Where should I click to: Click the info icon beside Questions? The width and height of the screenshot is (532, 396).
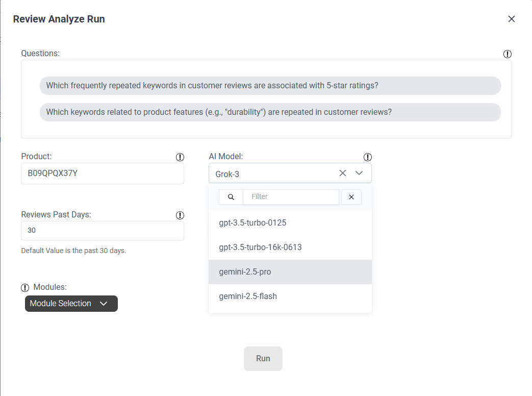(x=507, y=54)
